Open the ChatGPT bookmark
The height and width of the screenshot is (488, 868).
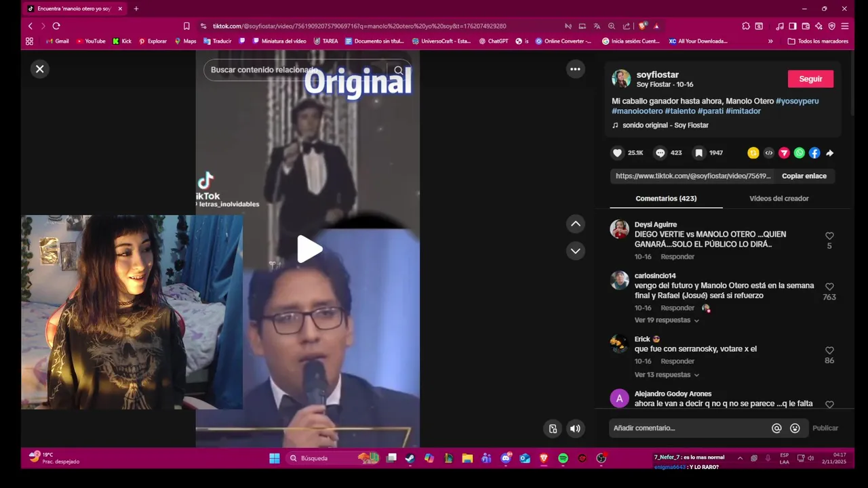tap(493, 41)
